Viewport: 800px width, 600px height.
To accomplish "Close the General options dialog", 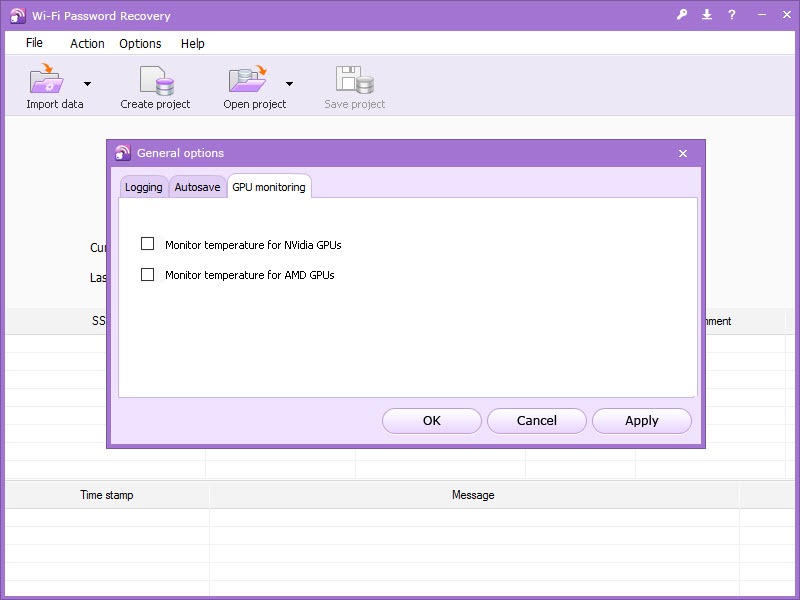I will pyautogui.click(x=683, y=153).
